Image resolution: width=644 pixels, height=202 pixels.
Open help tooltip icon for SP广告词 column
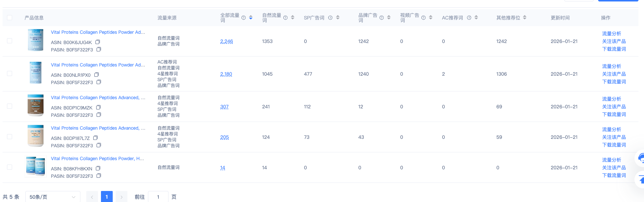330,18
